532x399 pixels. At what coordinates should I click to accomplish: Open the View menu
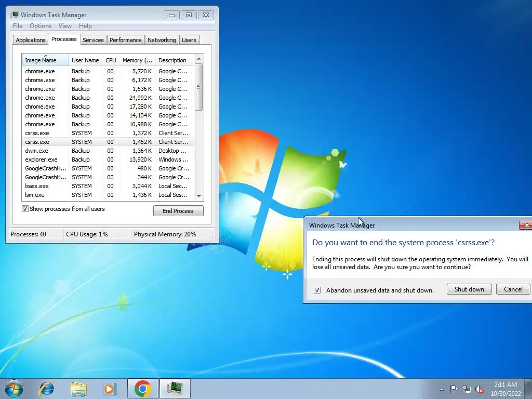tap(65, 26)
